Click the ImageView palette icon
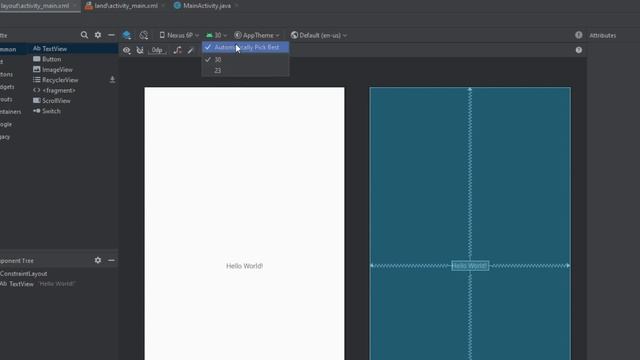The height and width of the screenshot is (360, 640). coord(37,69)
